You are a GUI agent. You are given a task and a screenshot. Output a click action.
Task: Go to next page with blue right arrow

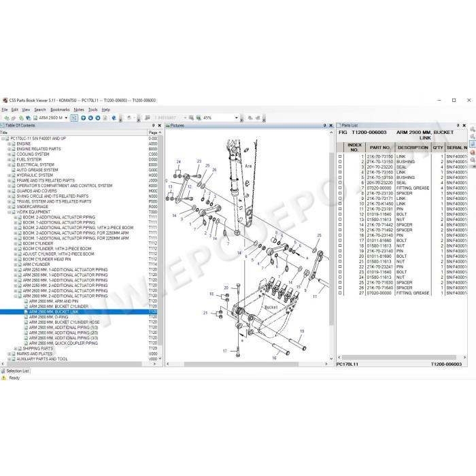tap(98, 118)
